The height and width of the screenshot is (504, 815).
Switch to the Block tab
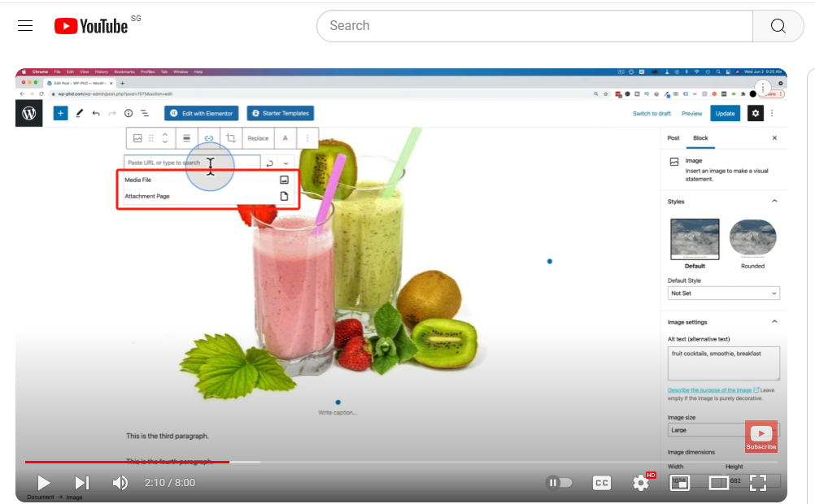tap(700, 138)
